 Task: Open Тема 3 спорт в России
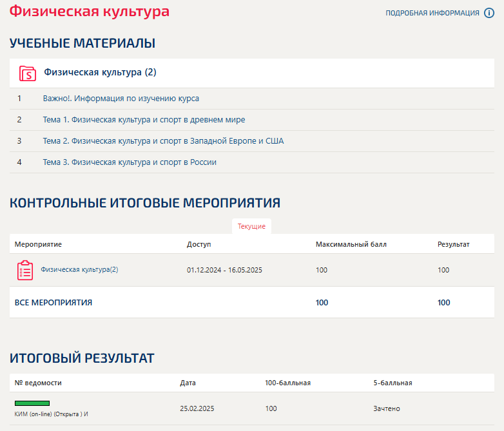click(130, 162)
